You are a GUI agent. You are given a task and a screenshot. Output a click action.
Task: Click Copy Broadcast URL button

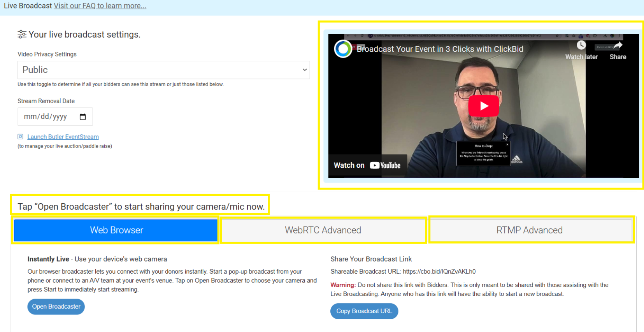tap(364, 311)
